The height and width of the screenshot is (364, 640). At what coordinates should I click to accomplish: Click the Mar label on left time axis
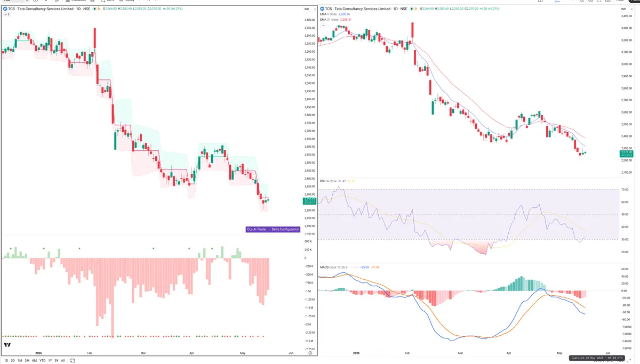(x=143, y=353)
